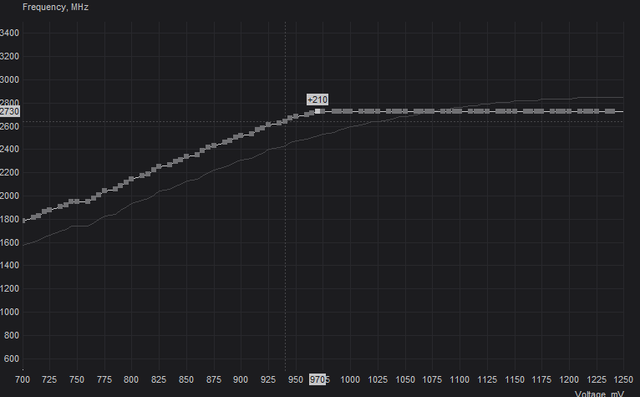The width and height of the screenshot is (640, 397).
Task: Click the 2400 frequency axis label
Action: [9, 149]
